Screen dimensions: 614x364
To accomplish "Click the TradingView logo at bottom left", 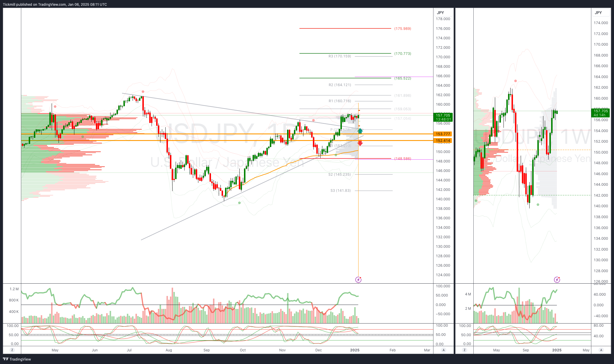I will click(17, 359).
